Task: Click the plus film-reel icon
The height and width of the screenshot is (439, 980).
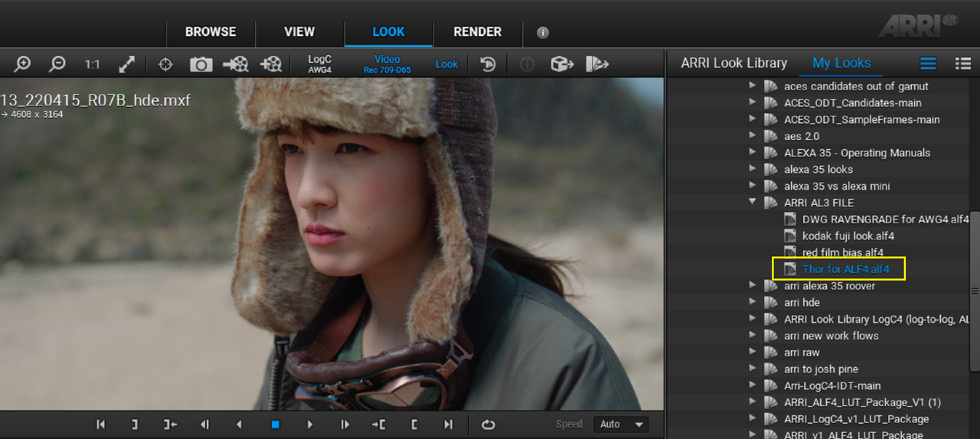Action: (271, 64)
